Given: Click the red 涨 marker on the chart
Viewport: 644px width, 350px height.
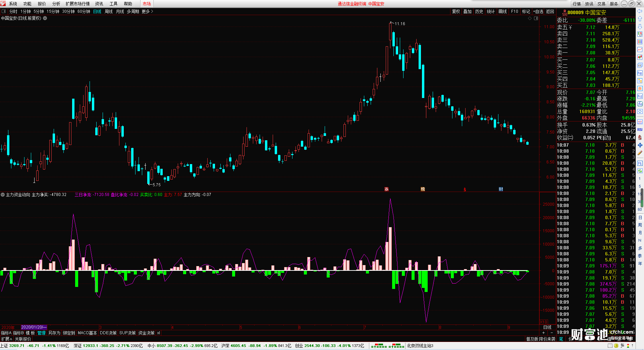Looking at the screenshot, I should point(386,189).
